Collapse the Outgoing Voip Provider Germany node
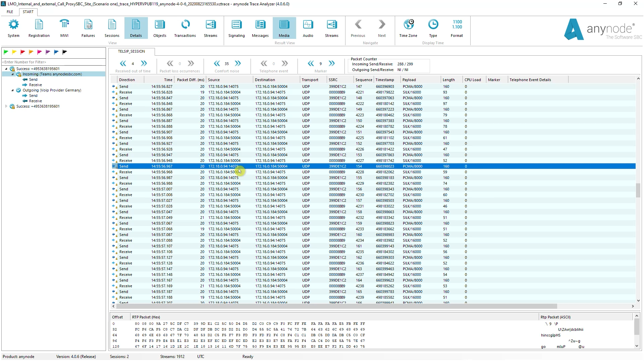The image size is (644, 362). (13, 90)
